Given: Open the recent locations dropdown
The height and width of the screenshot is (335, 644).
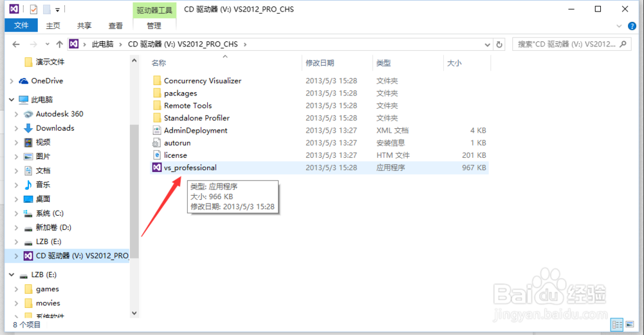Looking at the screenshot, I should tap(47, 44).
